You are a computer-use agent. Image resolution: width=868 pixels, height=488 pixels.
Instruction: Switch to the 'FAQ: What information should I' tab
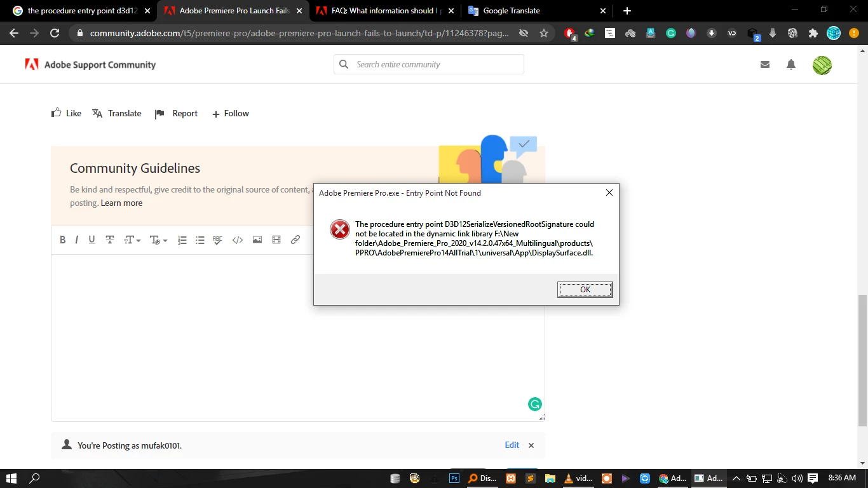[386, 11]
